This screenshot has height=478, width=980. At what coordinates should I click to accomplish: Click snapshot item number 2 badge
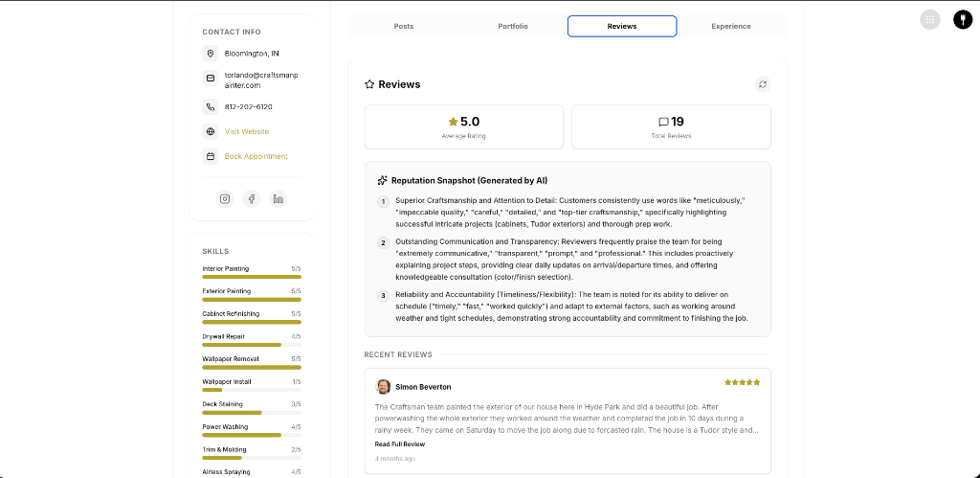click(x=383, y=242)
